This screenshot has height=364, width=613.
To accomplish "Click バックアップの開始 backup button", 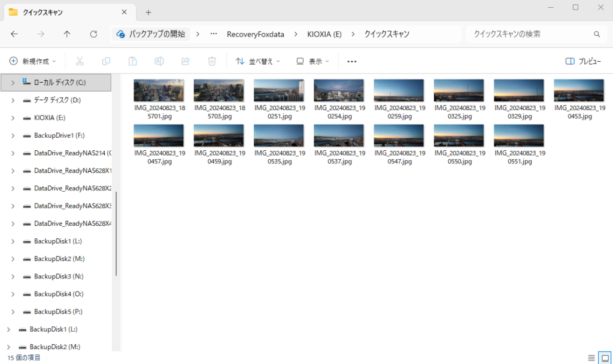I will 151,34.
